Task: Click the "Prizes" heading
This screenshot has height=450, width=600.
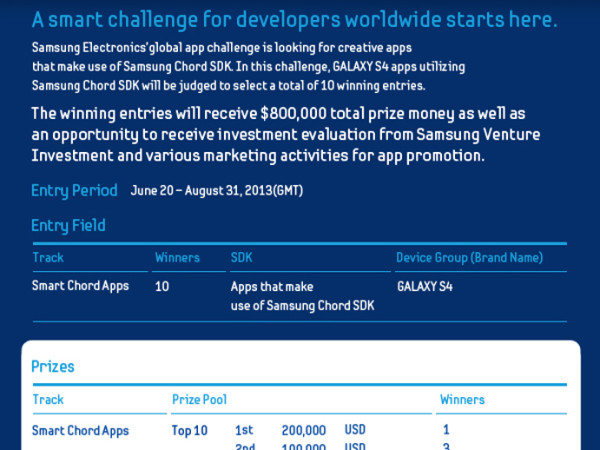Action: pyautogui.click(x=53, y=367)
